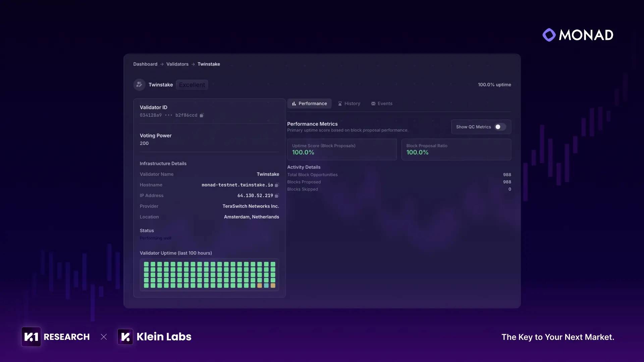Screen dimensions: 644x362
Task: Enable the Show QC Metrics toggle
Action: pyautogui.click(x=500, y=127)
